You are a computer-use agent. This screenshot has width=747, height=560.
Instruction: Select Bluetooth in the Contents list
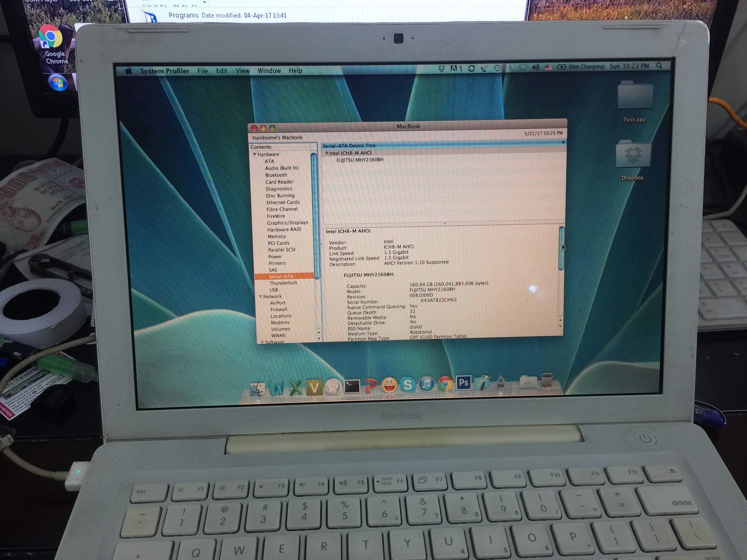(x=276, y=175)
